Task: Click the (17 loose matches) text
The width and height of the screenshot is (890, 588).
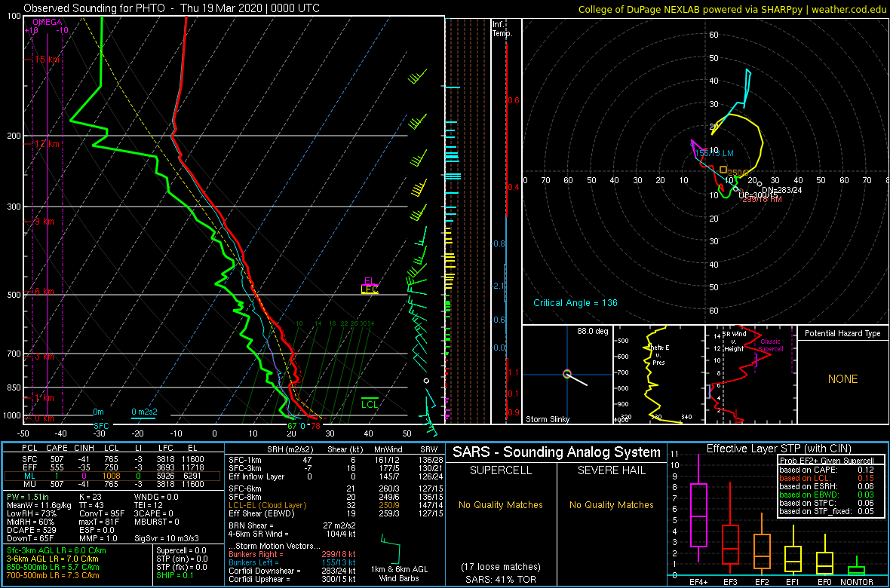Action: [501, 566]
